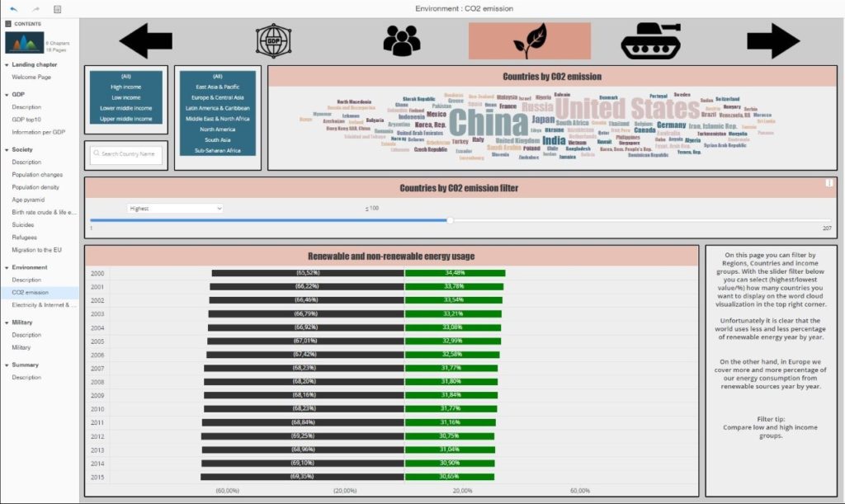Screen dimensions: 845x504
Task: Select the Environment leaf icon
Action: [529, 41]
